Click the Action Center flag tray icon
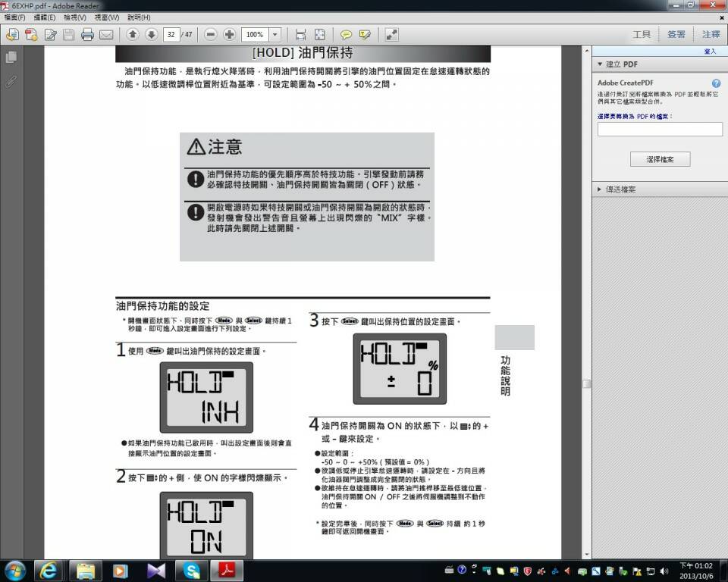 pyautogui.click(x=637, y=571)
